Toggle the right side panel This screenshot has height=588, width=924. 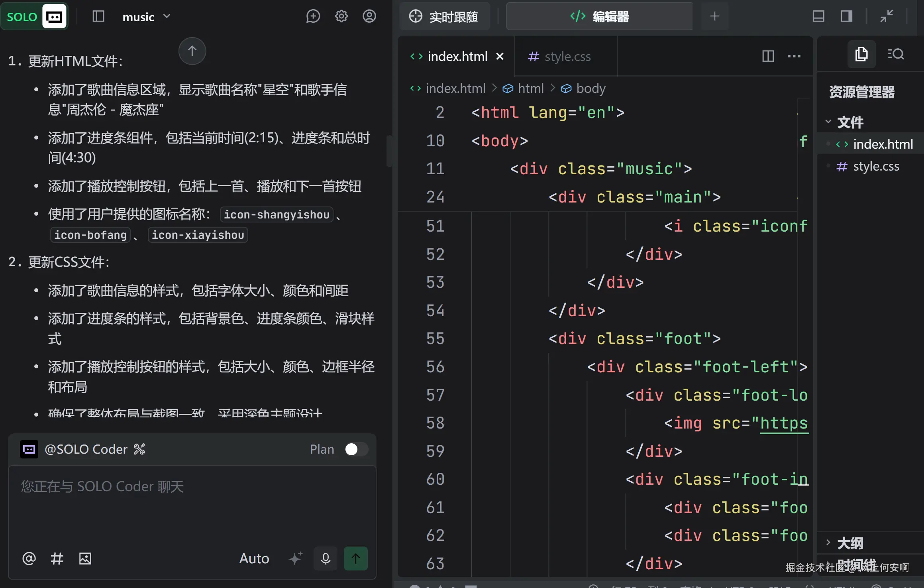[846, 16]
